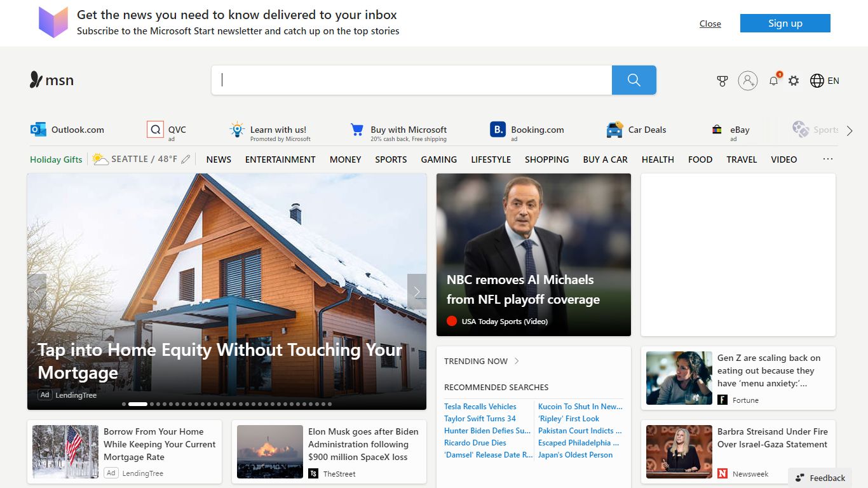
Task: Click the USA Today Sports red source icon
Action: tap(452, 322)
